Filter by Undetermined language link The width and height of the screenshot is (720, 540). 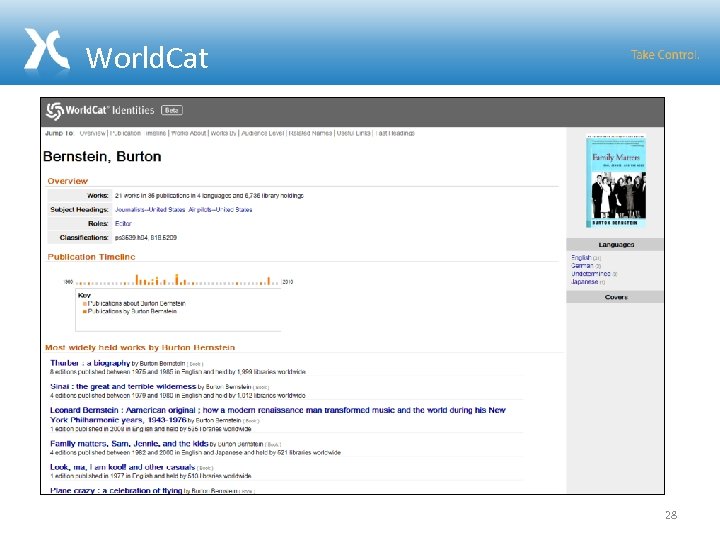[x=591, y=274]
